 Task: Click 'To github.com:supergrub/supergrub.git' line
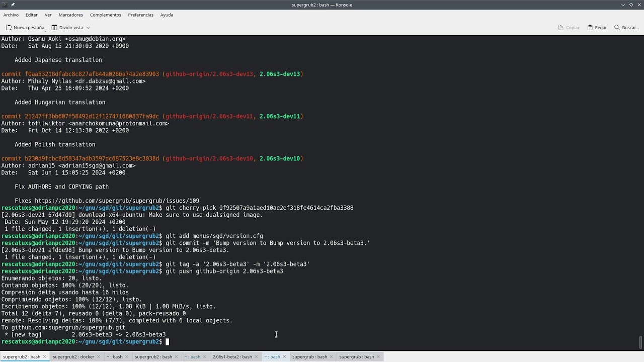[63, 327]
